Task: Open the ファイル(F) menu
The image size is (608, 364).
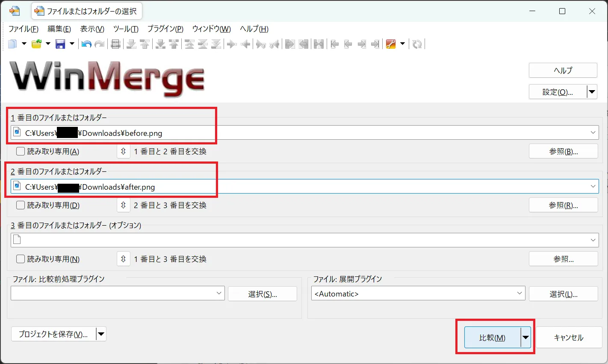Action: [x=24, y=29]
